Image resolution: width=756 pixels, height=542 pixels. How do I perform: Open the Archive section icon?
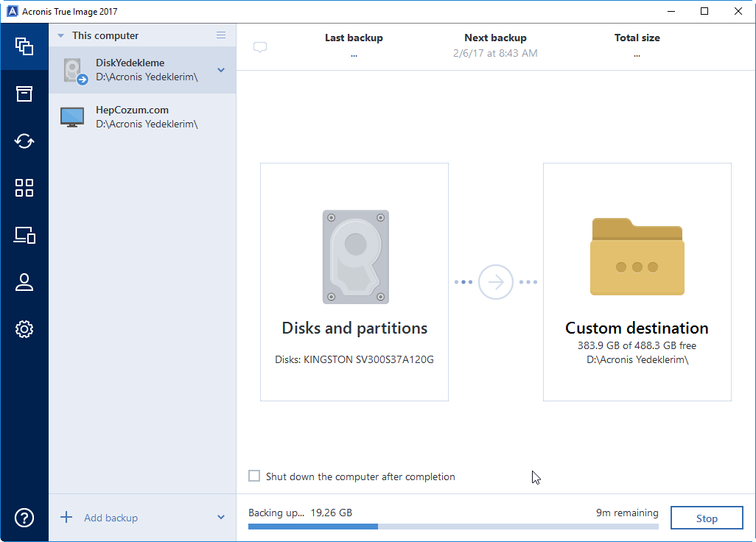coord(24,94)
